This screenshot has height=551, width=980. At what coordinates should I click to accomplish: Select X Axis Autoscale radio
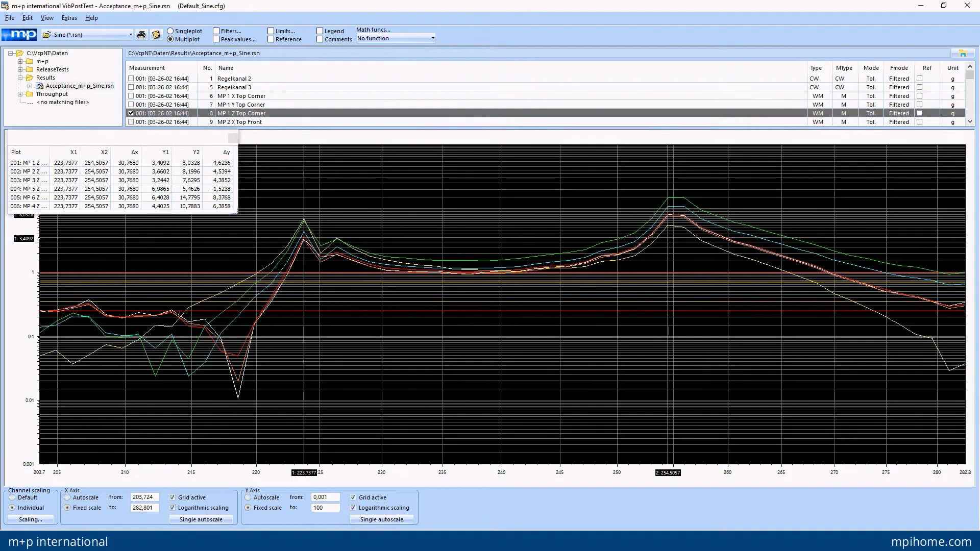(x=67, y=497)
